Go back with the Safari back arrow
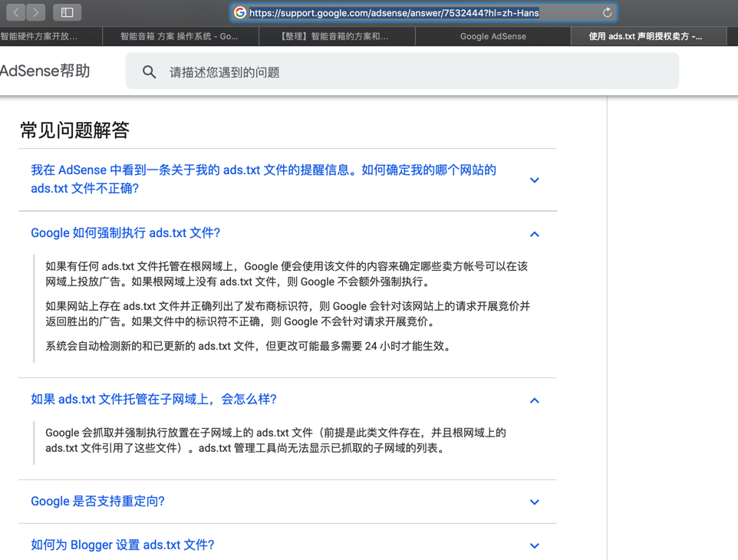This screenshot has width=738, height=560. [15, 12]
